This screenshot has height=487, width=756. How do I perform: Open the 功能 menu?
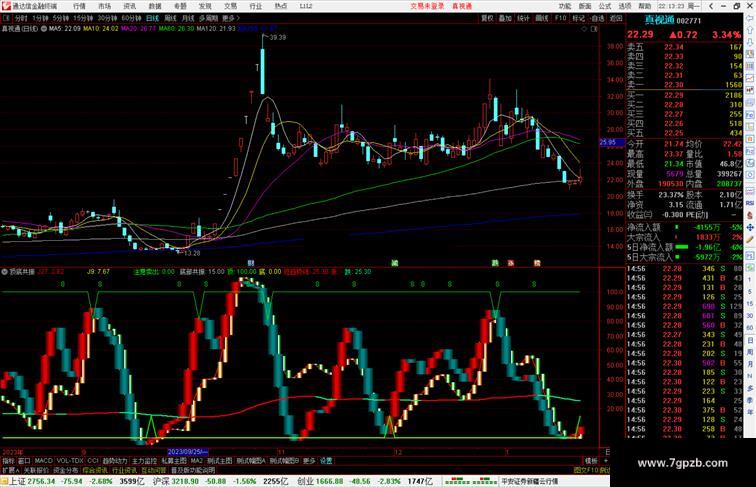click(565, 6)
